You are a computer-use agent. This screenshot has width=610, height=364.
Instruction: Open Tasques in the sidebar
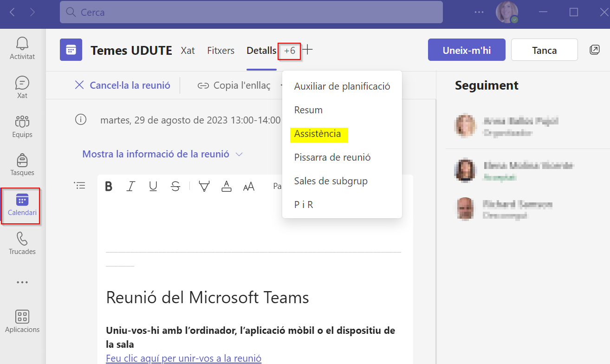(22, 164)
